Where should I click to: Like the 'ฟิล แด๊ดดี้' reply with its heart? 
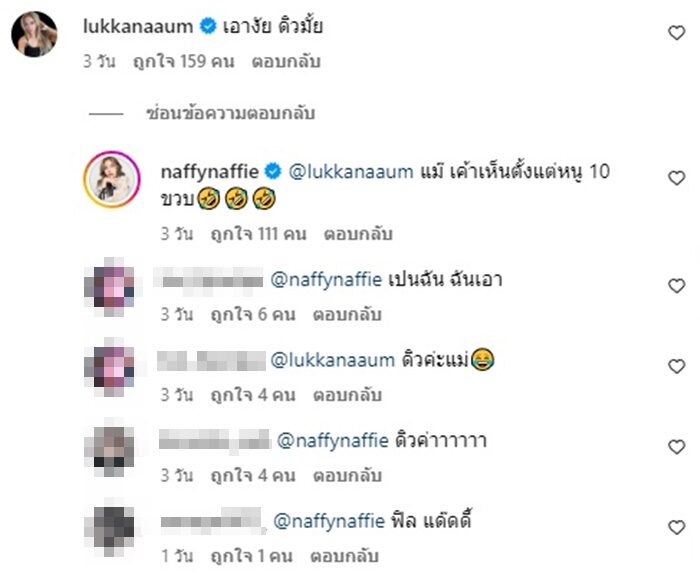(676, 527)
